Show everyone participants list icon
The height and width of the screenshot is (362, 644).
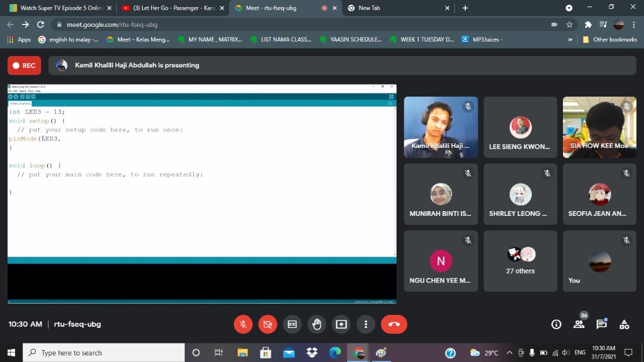(578, 324)
